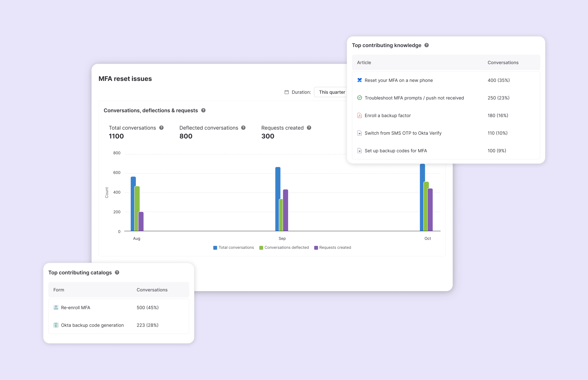
Task: Open the This quarter duration dropdown
Action: pos(332,92)
